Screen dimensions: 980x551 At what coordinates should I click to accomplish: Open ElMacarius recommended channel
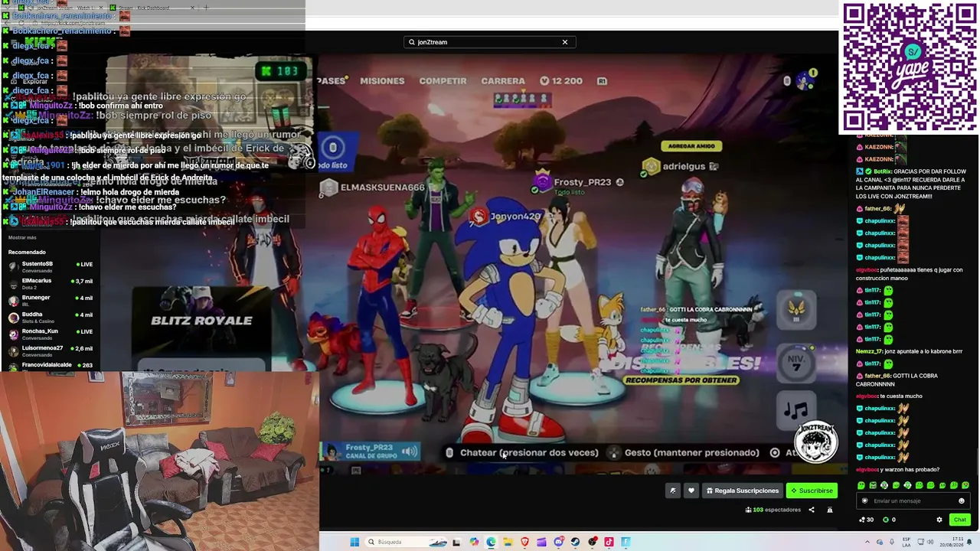coord(51,283)
